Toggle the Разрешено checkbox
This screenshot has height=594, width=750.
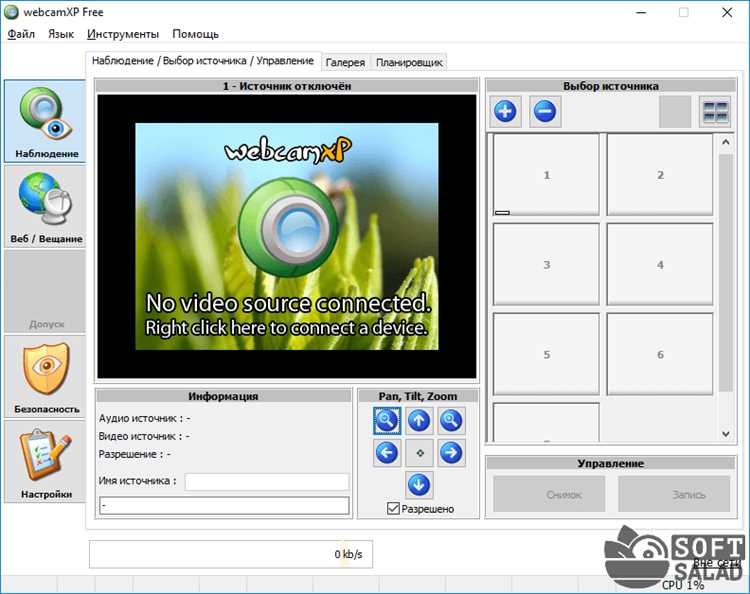pos(393,508)
